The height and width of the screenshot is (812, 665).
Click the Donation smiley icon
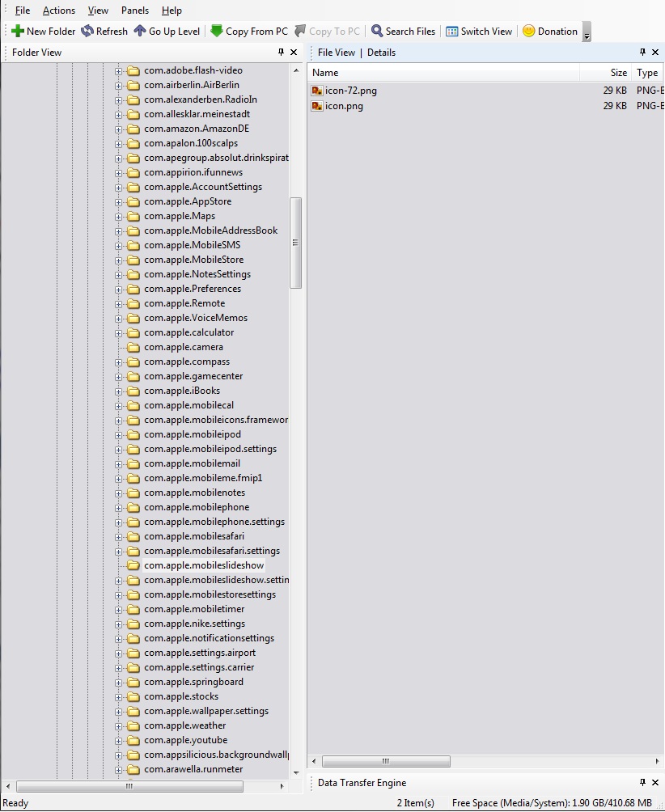[528, 31]
